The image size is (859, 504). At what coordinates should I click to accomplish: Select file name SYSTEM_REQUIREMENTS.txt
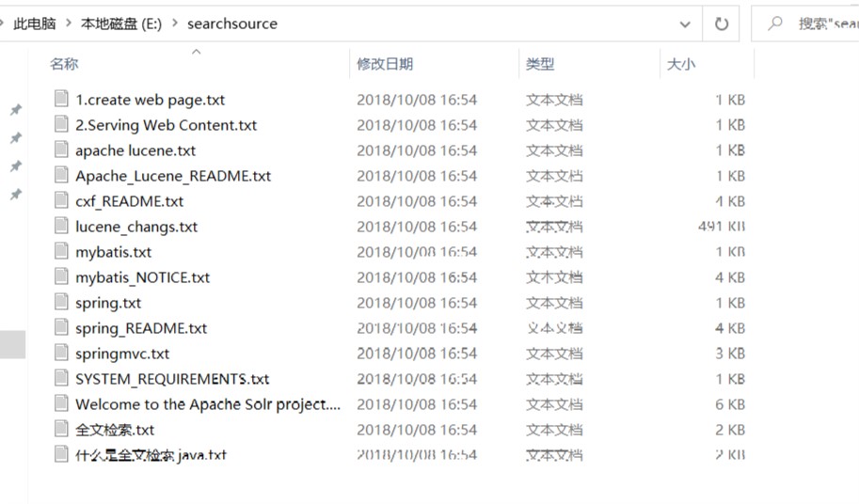click(172, 379)
